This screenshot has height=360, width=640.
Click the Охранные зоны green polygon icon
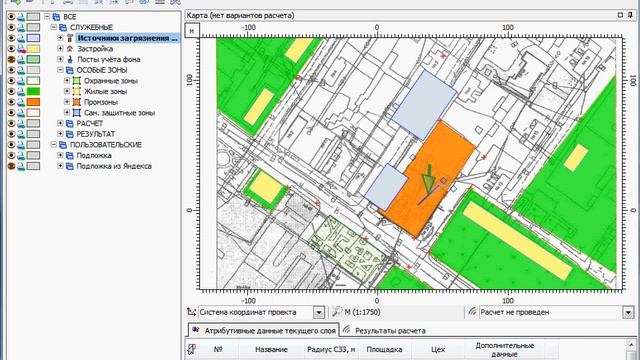(x=76, y=81)
